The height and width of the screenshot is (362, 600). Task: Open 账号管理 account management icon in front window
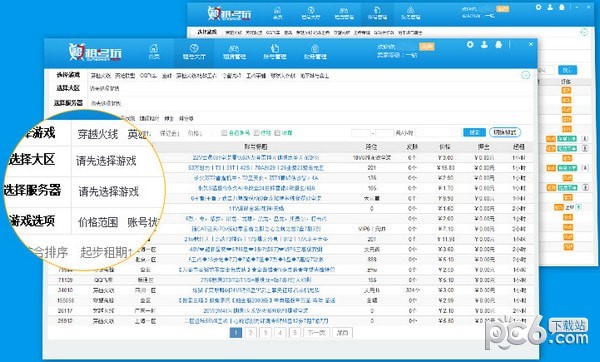point(274,52)
